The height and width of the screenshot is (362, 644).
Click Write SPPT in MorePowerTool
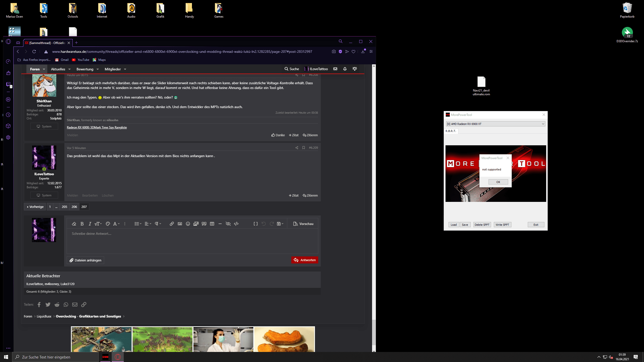(502, 225)
